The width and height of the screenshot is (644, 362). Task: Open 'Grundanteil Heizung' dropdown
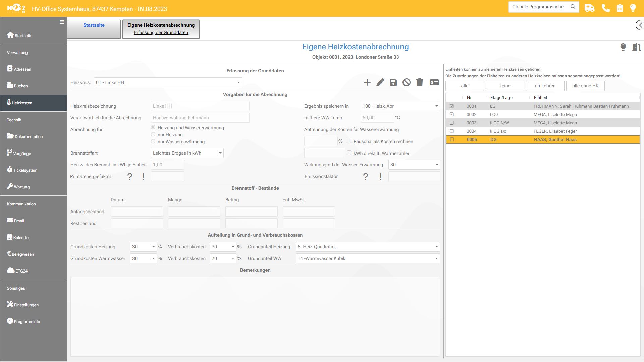point(368,247)
